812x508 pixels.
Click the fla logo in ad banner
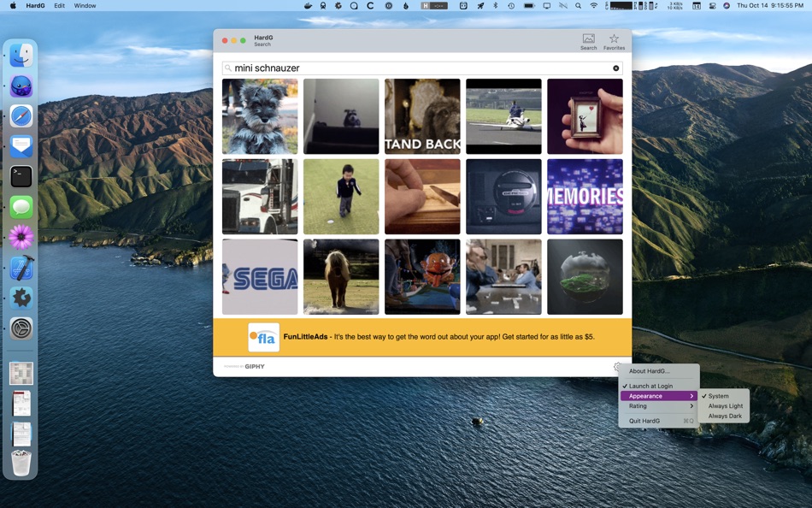(263, 337)
